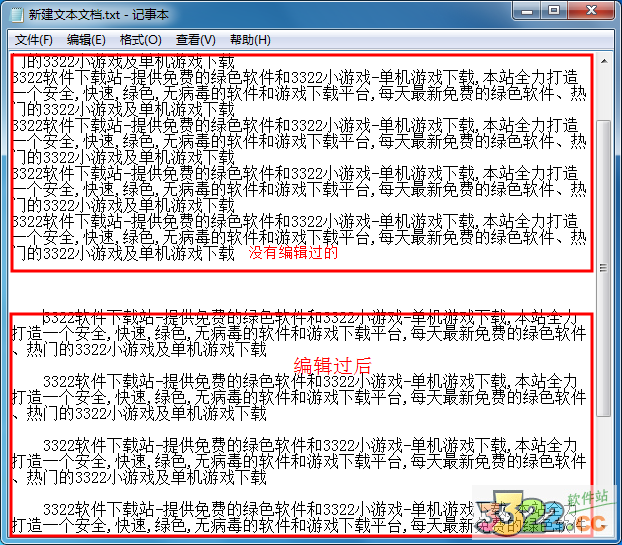622x545 pixels.
Task: Minimize the Notepad window
Action: (527, 10)
